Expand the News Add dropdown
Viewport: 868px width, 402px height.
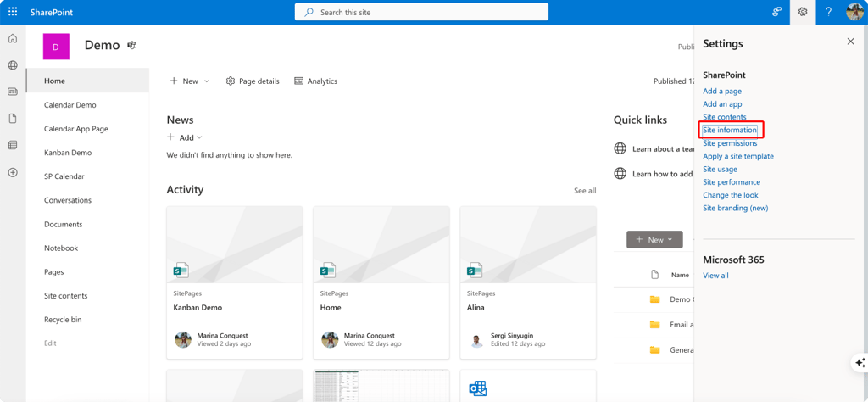(186, 137)
